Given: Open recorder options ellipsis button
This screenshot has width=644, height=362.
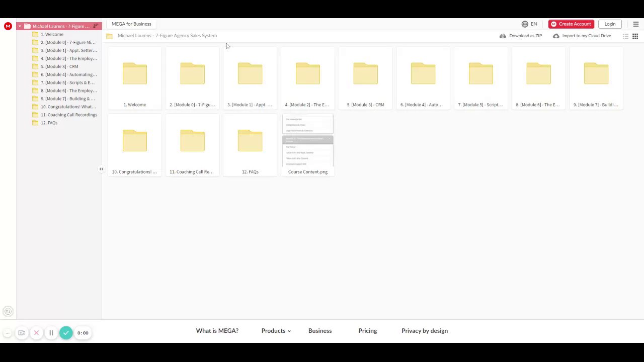Looking at the screenshot, I should [8, 333].
